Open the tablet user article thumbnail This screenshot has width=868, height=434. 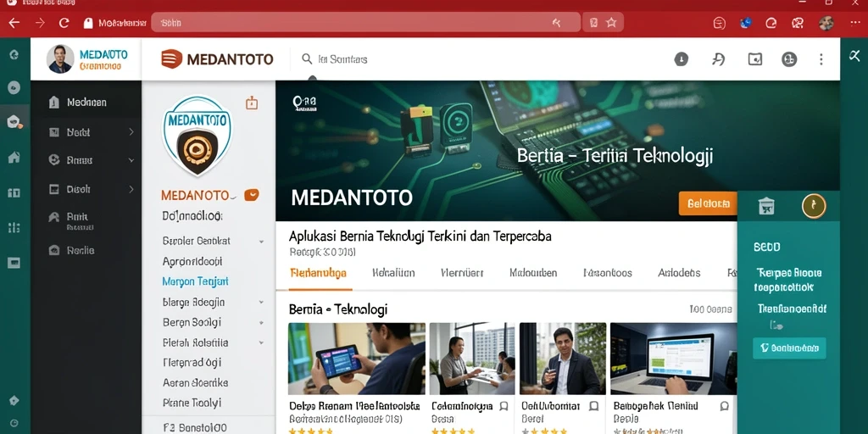(357, 359)
